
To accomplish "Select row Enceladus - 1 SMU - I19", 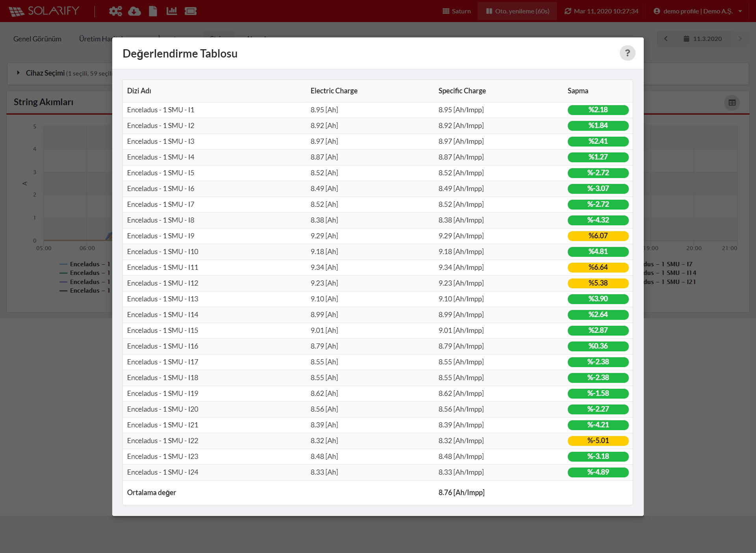I will [378, 393].
